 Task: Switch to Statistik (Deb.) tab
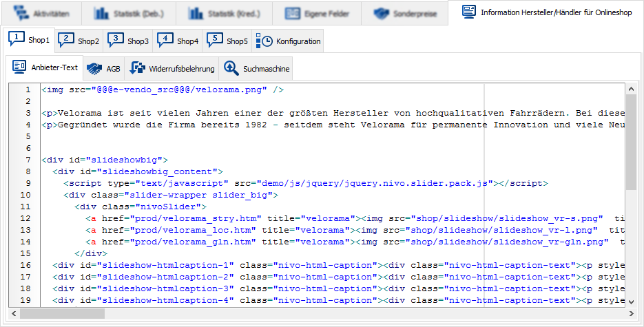(129, 14)
